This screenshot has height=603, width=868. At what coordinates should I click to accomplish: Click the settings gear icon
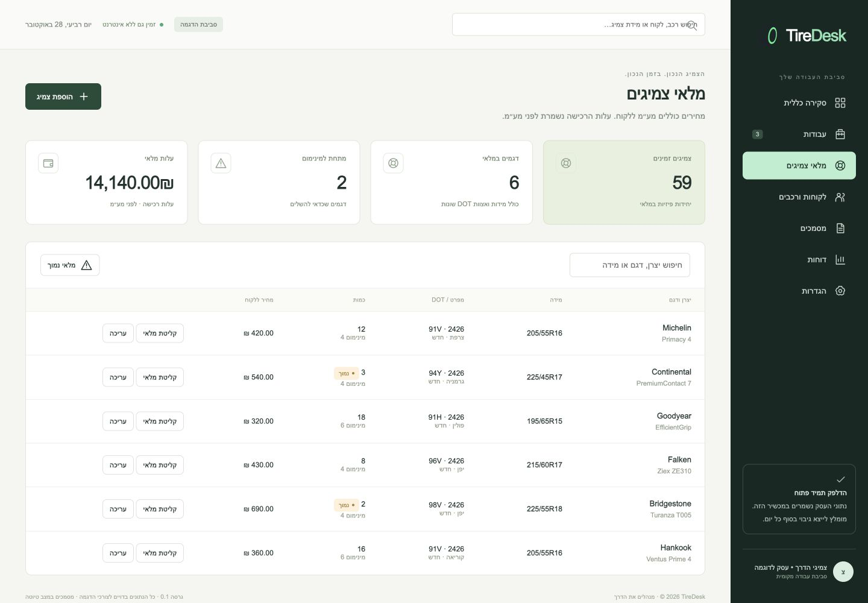click(840, 291)
